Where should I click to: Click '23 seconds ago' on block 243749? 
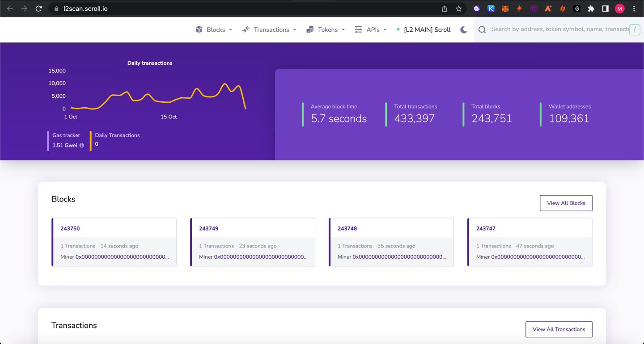point(258,246)
